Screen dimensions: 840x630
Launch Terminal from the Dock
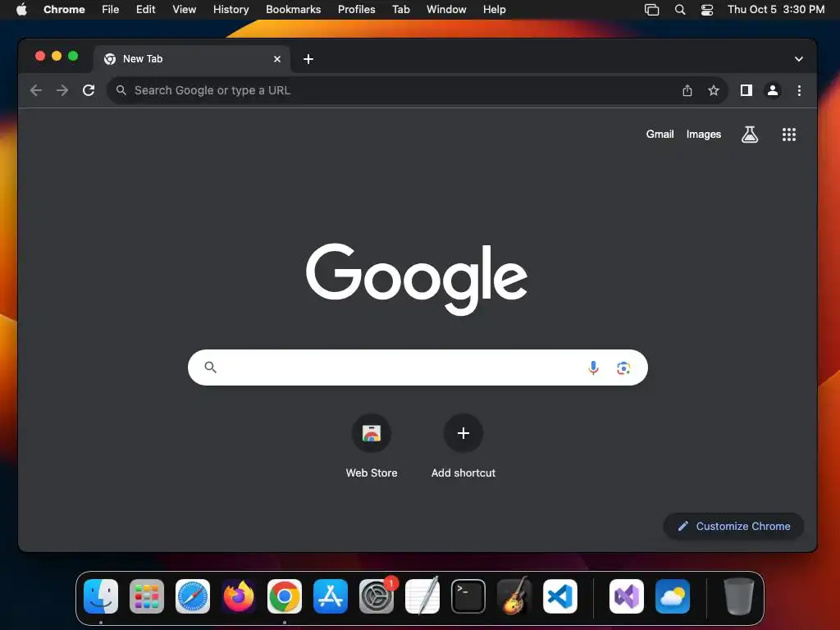coord(468,596)
